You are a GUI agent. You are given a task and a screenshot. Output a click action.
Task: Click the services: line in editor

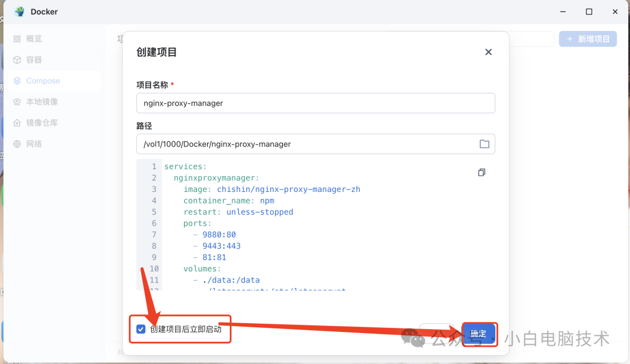coord(185,166)
